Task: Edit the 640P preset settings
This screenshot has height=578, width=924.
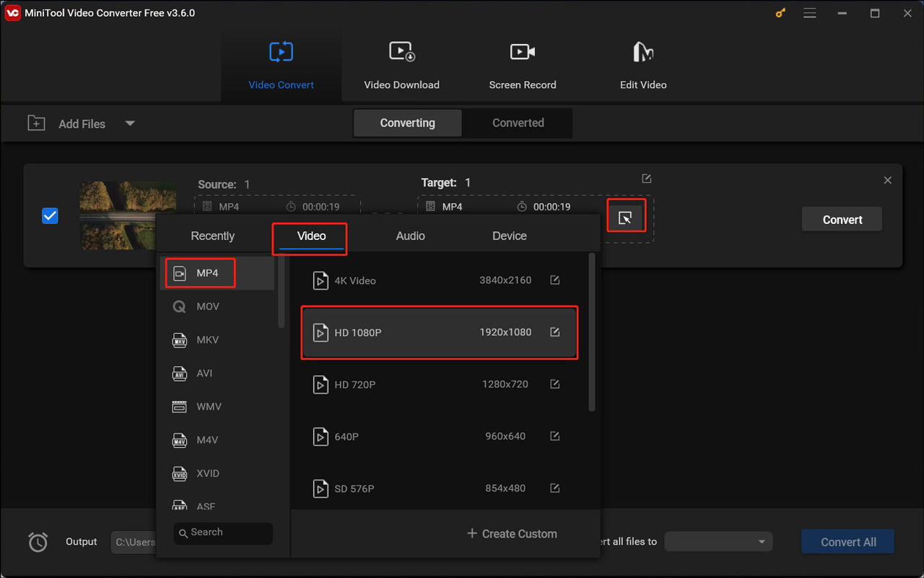Action: pos(554,436)
